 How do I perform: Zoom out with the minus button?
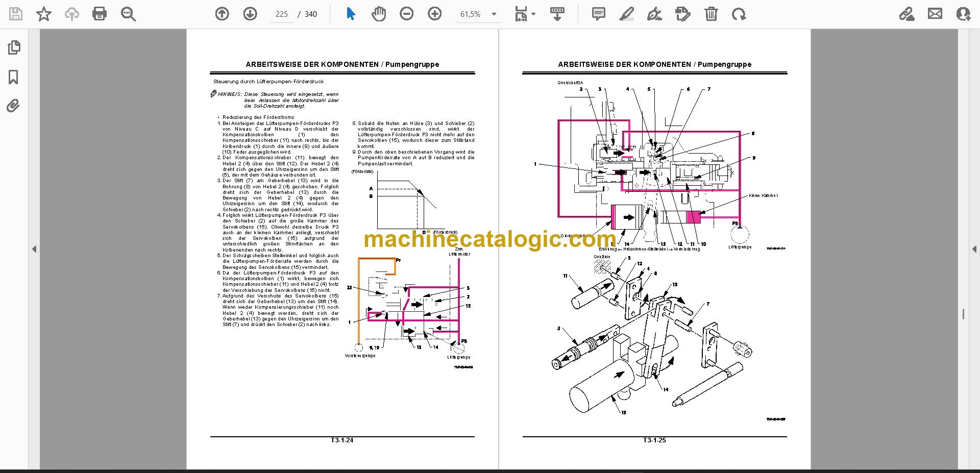[x=407, y=14]
